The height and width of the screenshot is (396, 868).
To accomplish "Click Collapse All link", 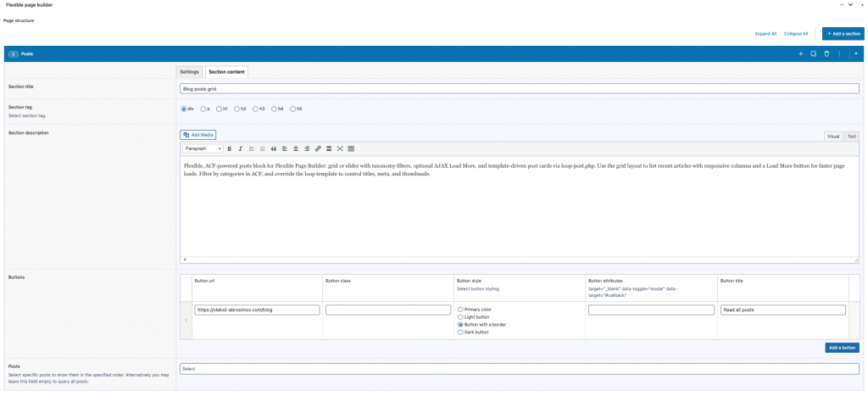I will pos(796,34).
